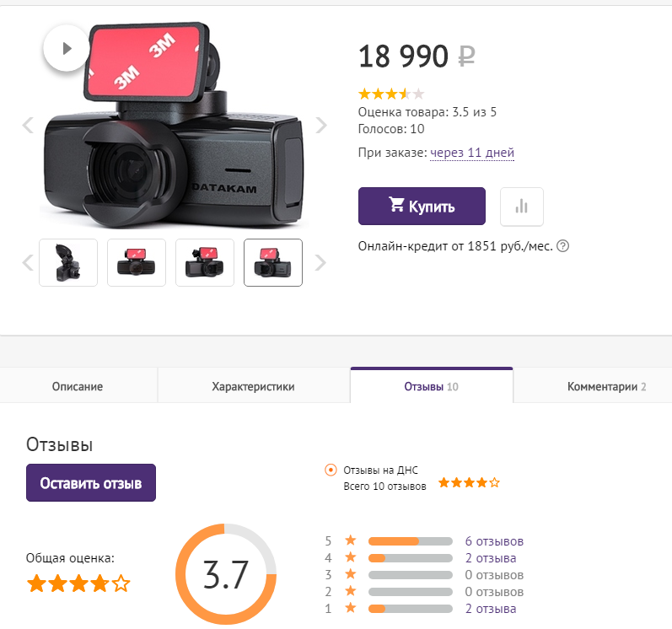Open online credit help question icon
Viewport: 672px width, 629px height.
pos(562,246)
